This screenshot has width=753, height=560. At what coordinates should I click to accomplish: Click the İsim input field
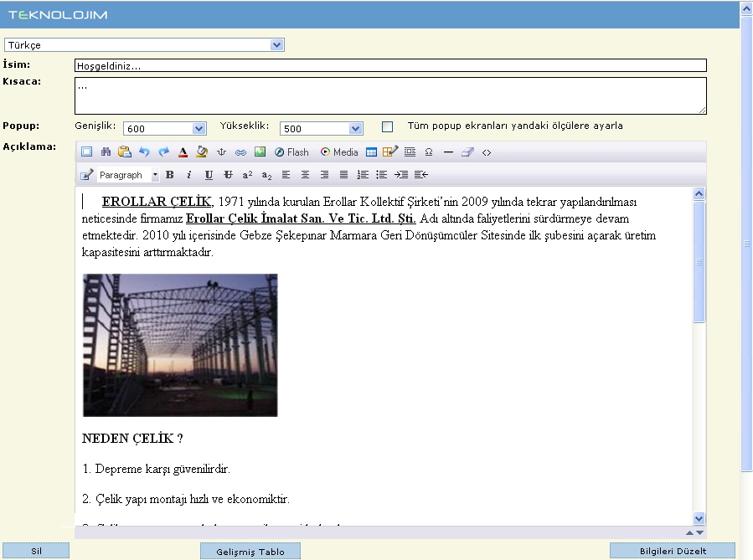pos(390,66)
